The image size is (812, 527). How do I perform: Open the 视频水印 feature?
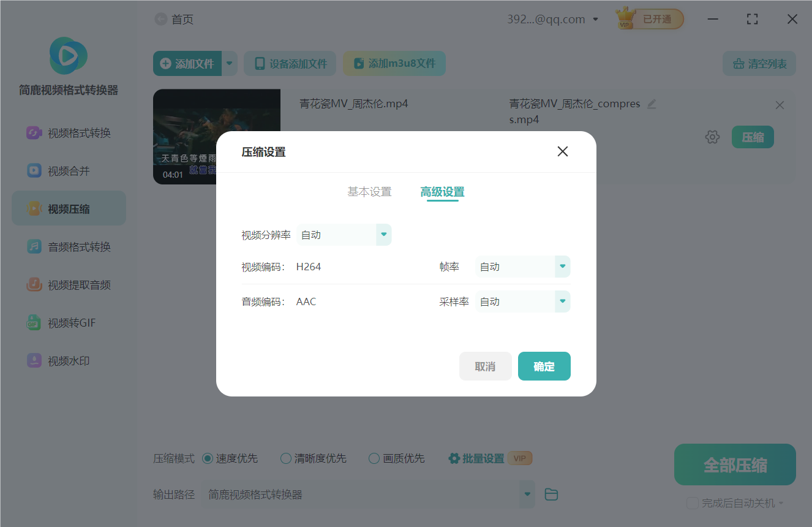(69, 360)
